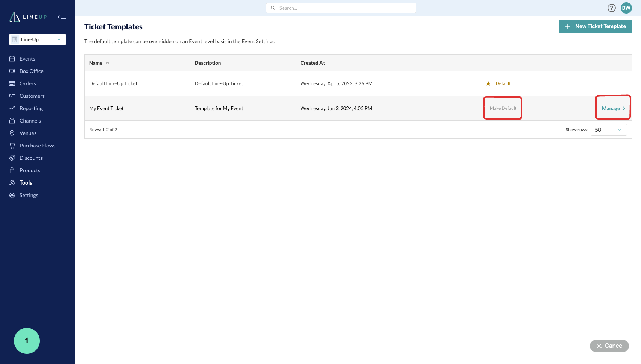Click the Cancel button
Viewport: 641px width, 364px height.
tap(609, 346)
